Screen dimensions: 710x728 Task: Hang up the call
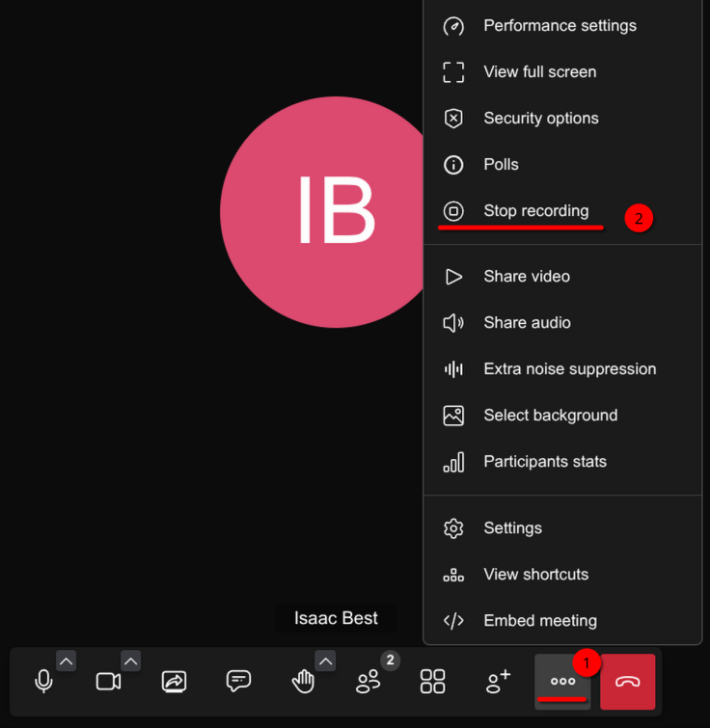627,681
